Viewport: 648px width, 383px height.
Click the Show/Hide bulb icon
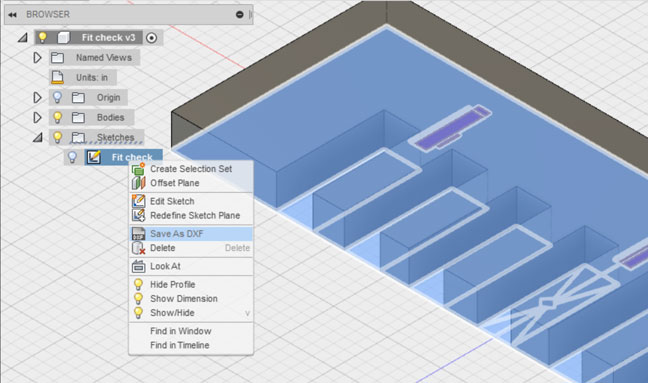138,313
